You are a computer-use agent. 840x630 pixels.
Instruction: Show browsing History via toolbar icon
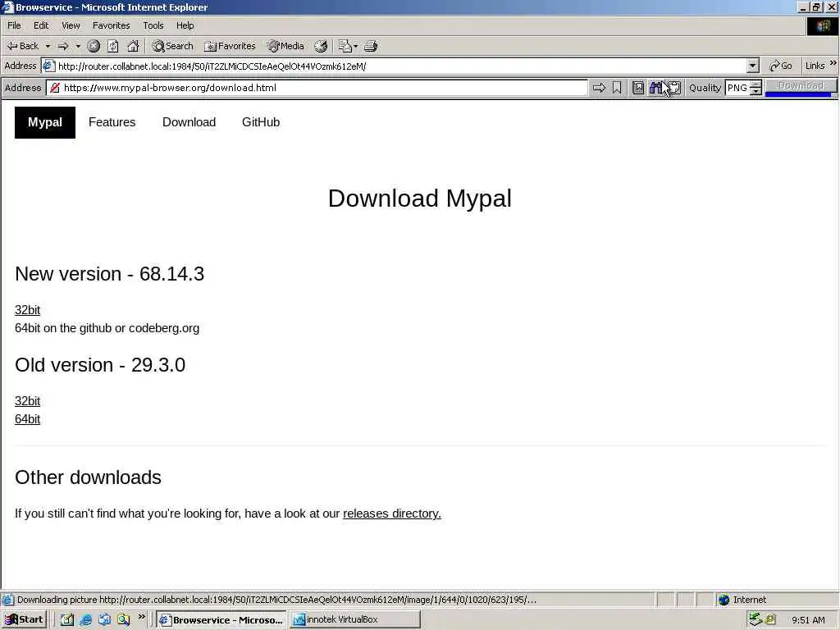point(321,46)
